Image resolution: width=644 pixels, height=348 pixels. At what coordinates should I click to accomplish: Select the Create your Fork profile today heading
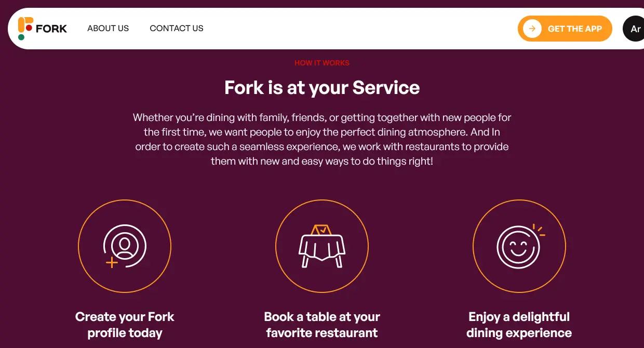point(125,325)
